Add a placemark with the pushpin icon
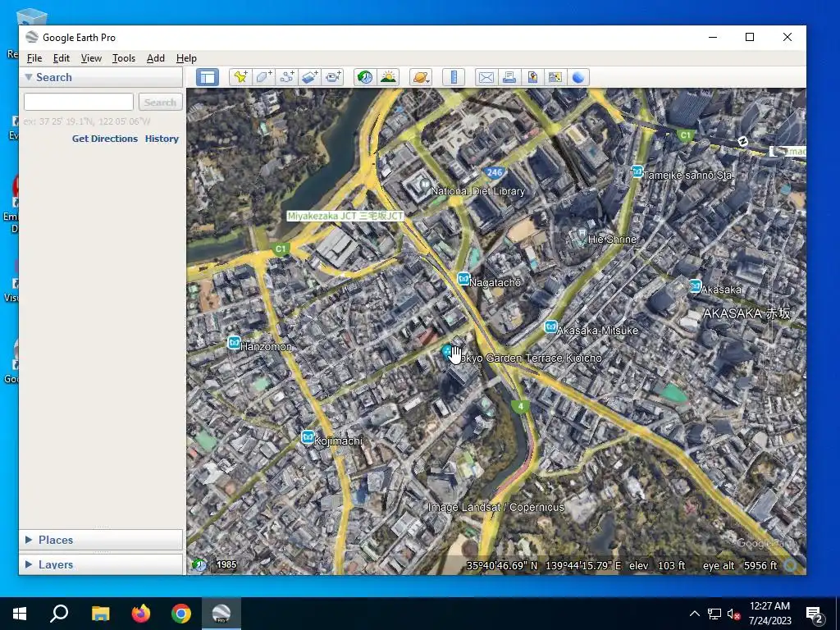This screenshot has width=840, height=630. tap(240, 77)
